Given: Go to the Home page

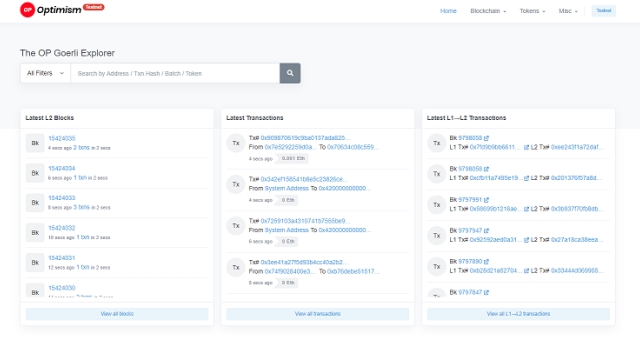Looking at the screenshot, I should tap(448, 11).
